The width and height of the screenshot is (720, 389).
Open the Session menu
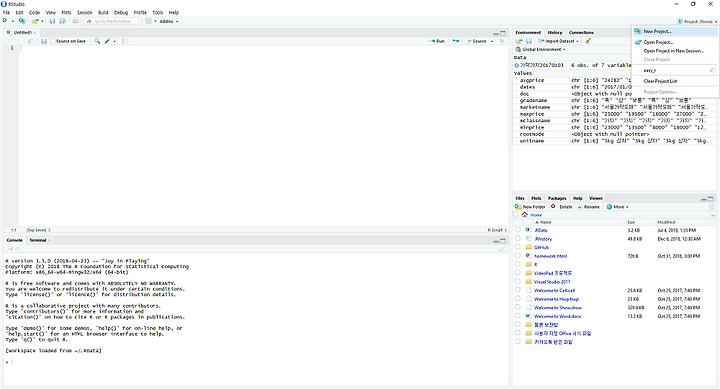point(84,12)
